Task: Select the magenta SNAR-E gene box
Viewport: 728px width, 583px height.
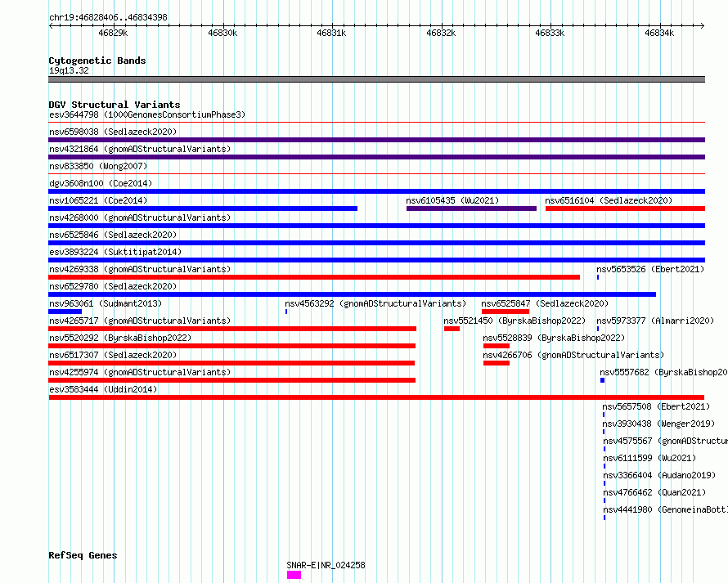Action: (294, 575)
